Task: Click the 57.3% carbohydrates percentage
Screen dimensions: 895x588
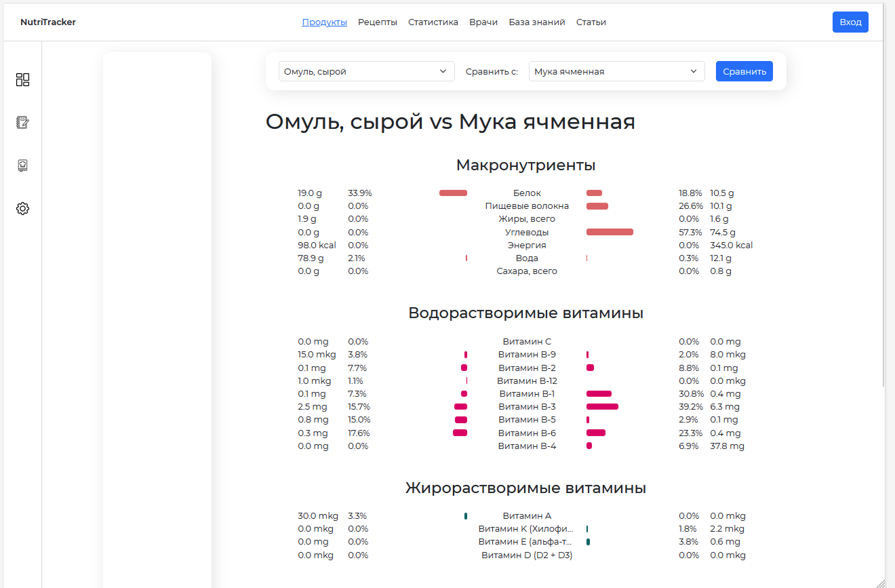Action: click(x=690, y=232)
